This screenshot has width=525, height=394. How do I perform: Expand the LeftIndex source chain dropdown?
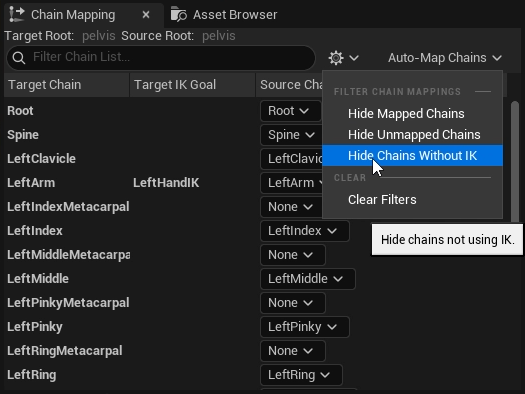[305, 231]
